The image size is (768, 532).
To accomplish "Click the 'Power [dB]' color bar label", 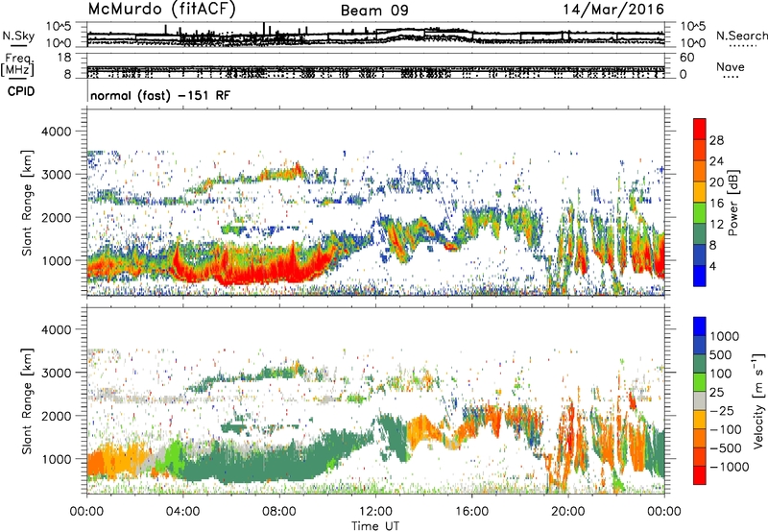I will [732, 203].
